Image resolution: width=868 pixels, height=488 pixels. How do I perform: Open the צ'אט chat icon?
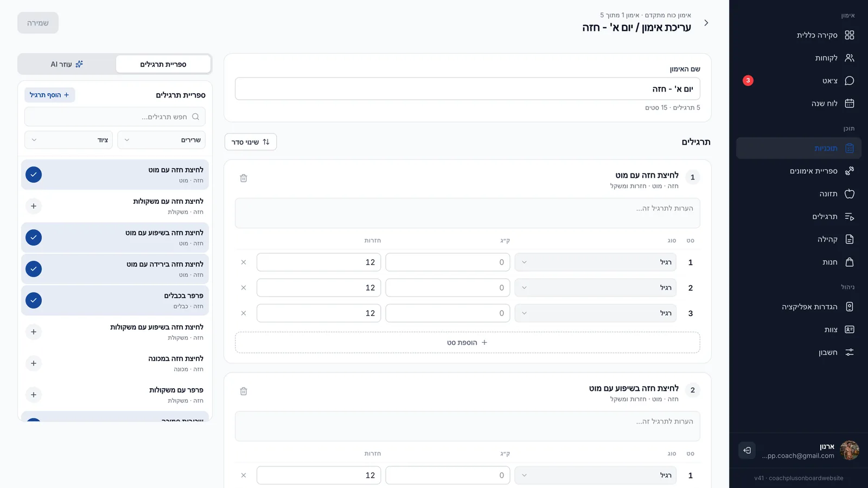[x=850, y=81]
